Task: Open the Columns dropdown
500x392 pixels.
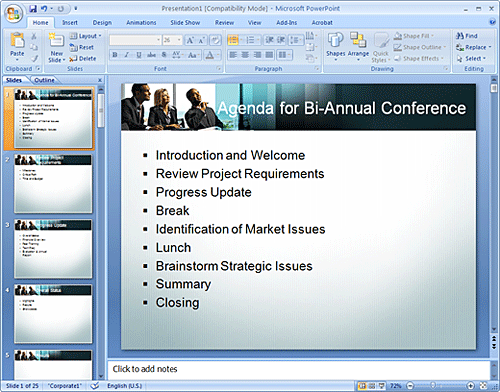Action: [285, 55]
